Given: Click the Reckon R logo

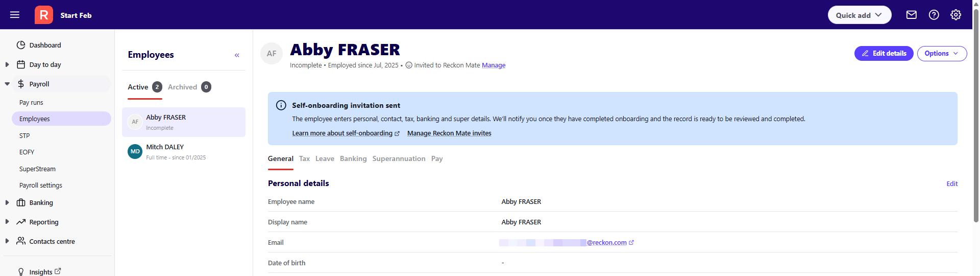Looking at the screenshot, I should [x=44, y=15].
